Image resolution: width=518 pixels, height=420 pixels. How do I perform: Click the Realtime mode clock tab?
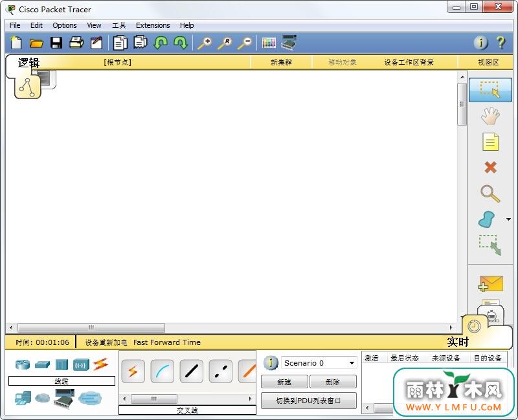(x=474, y=326)
